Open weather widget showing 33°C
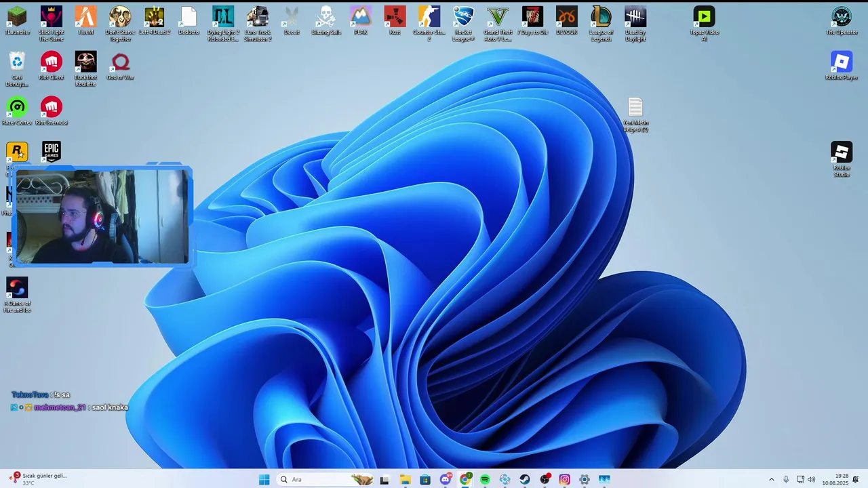868x488 pixels. click(x=39, y=479)
